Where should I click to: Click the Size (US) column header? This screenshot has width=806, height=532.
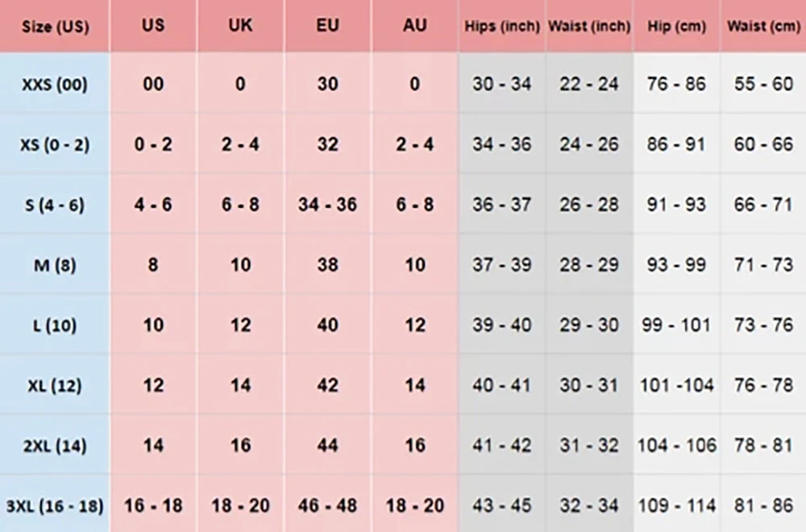click(x=55, y=26)
